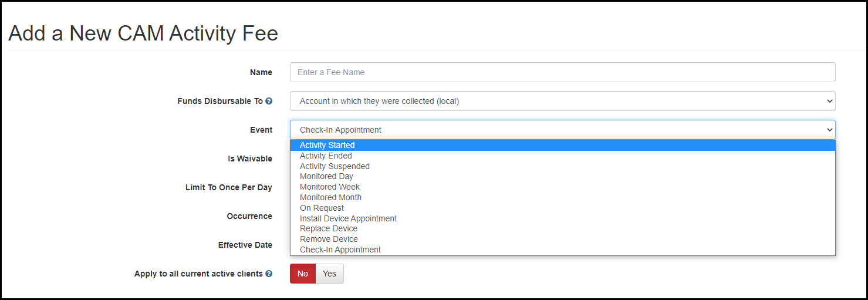868x300 pixels.
Task: Open the Funds Disbursable To dropdown
Action: click(562, 101)
